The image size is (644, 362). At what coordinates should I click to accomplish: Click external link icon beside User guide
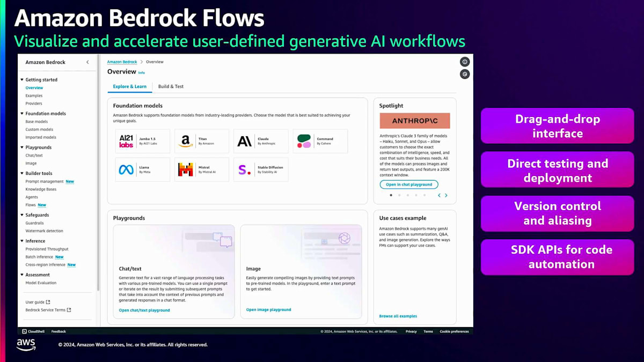pos(48,302)
